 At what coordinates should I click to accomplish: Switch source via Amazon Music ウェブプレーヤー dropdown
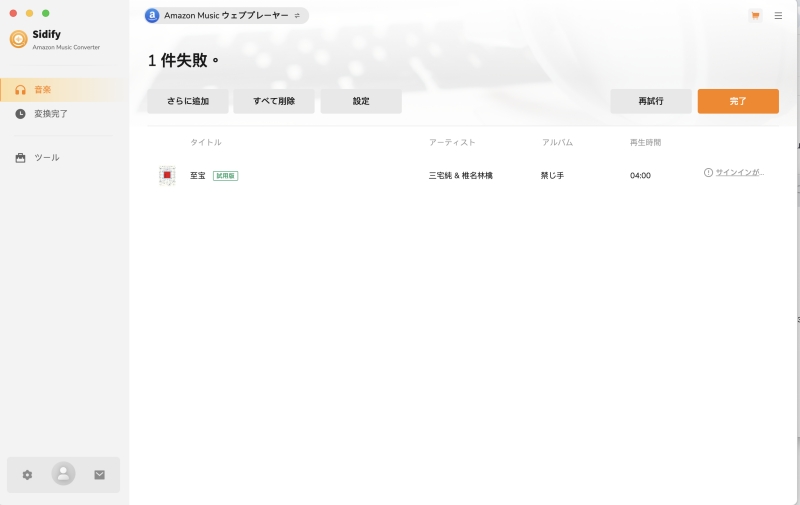[227, 15]
